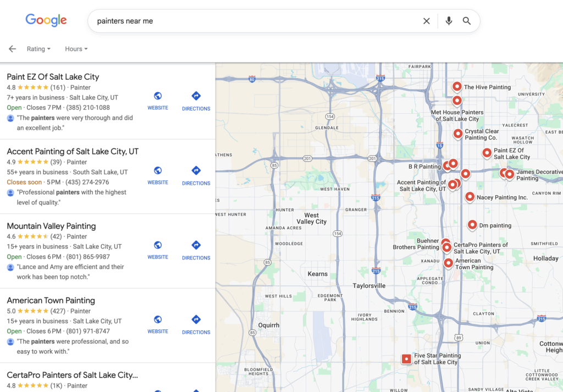Click the magnifying glass search icon
563x392 pixels.
467,21
